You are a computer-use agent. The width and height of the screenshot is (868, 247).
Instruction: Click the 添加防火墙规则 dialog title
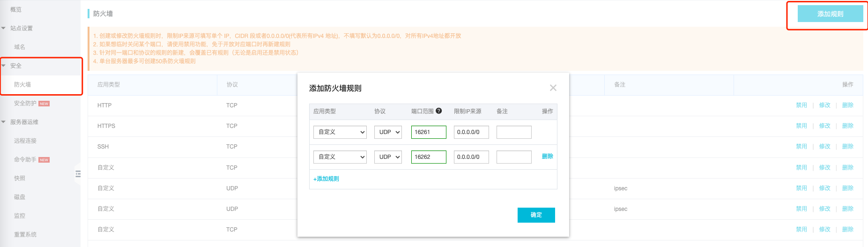point(335,88)
